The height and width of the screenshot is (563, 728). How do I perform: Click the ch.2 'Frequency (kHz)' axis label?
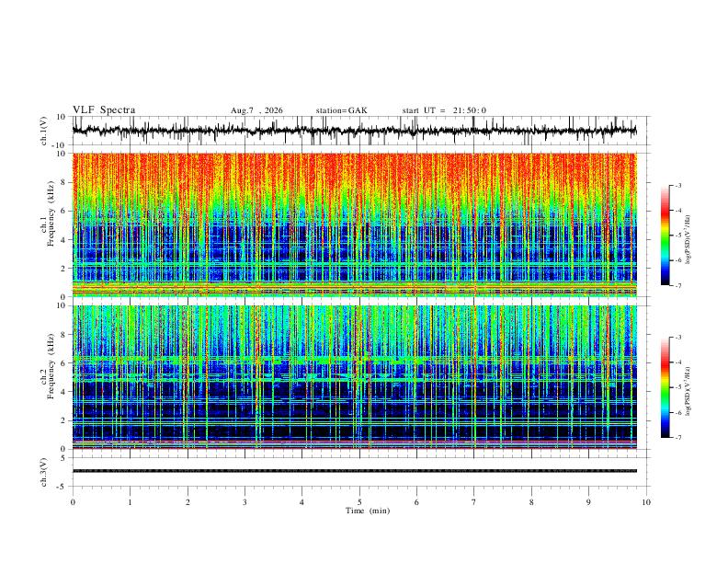click(x=51, y=366)
